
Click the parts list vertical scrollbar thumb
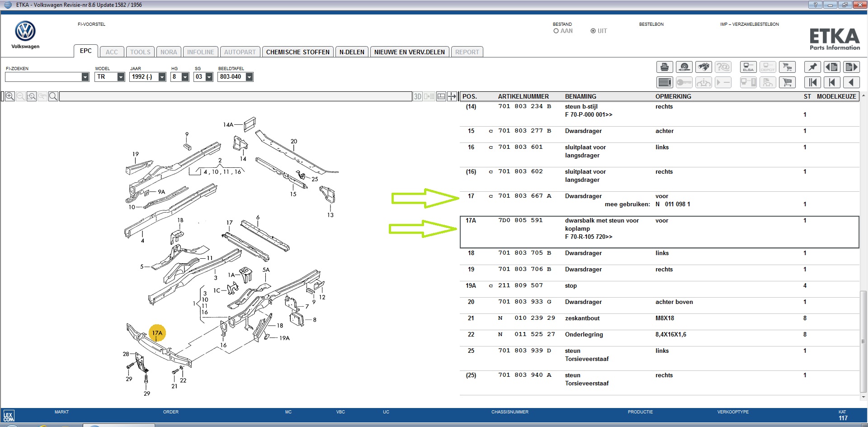[863, 342]
